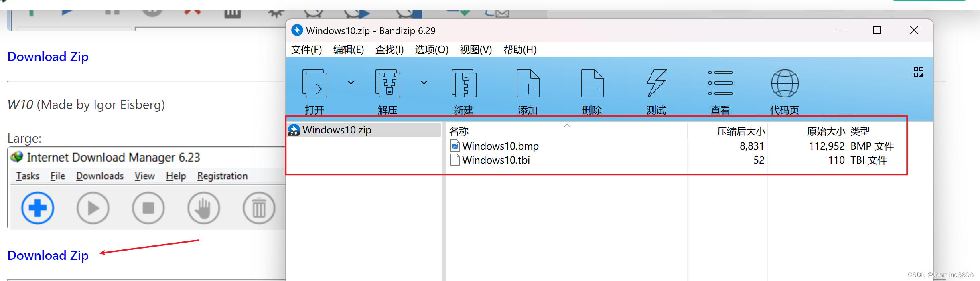The height and width of the screenshot is (281, 980).
Task: Open the IDM Downloads menu
Action: (x=100, y=176)
